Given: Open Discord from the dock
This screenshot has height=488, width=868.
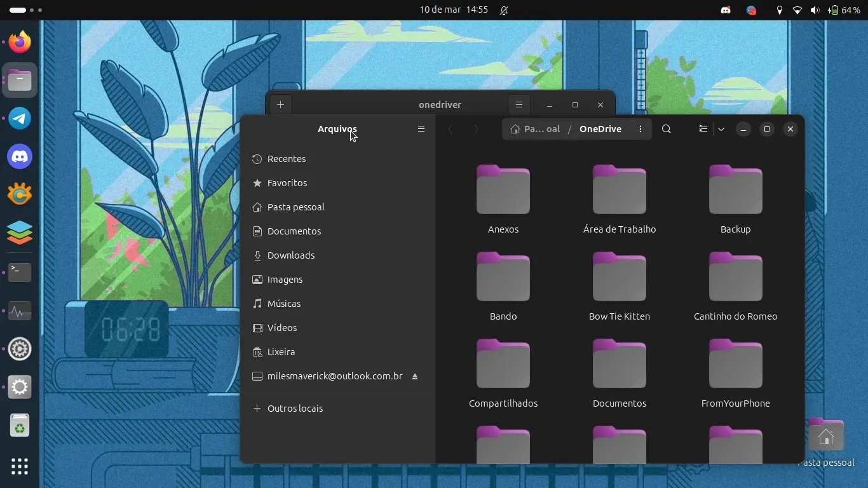Looking at the screenshot, I should click(x=20, y=157).
